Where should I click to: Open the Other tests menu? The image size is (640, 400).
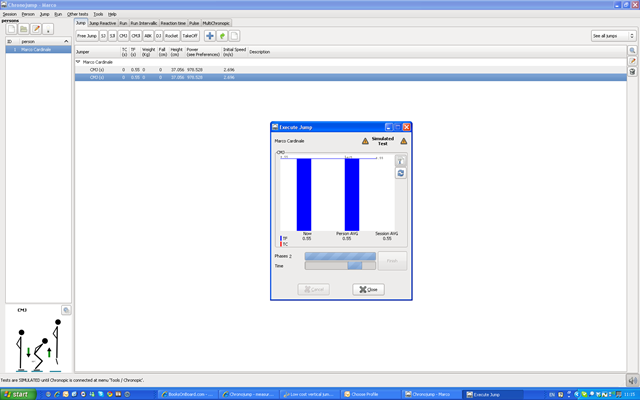click(78, 14)
